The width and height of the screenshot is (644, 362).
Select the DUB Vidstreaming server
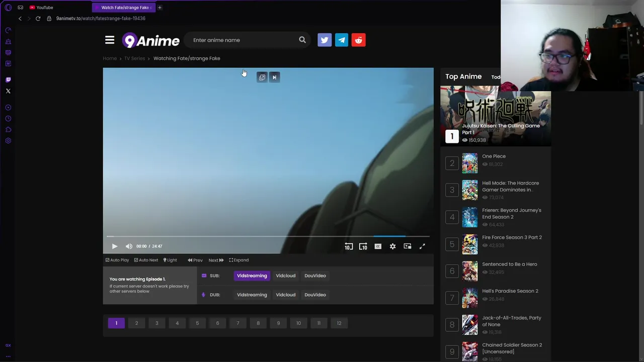252,295
